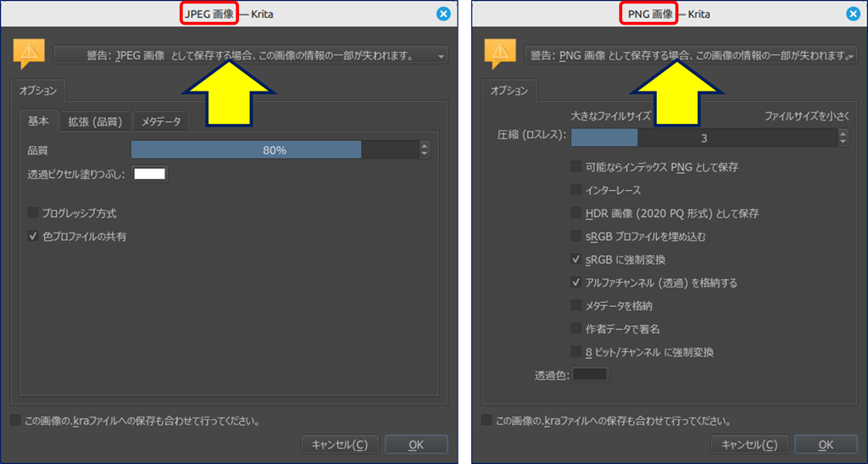This screenshot has width=868, height=464.
Task: Toggle sRGB に強制変換 checkbox
Action: click(576, 260)
